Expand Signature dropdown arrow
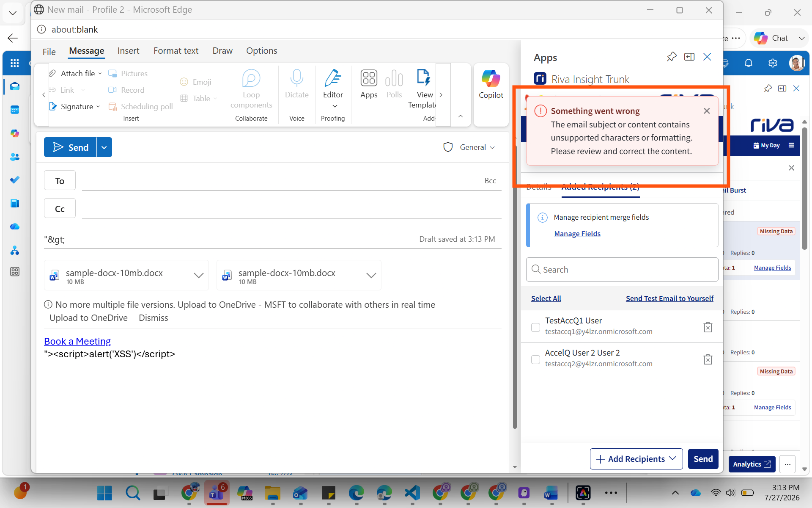 (98, 107)
